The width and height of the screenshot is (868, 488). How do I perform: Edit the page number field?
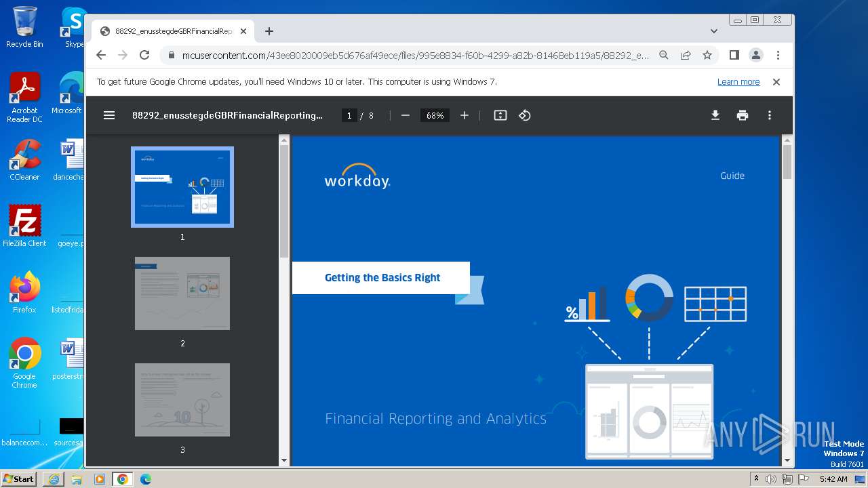[x=349, y=115]
